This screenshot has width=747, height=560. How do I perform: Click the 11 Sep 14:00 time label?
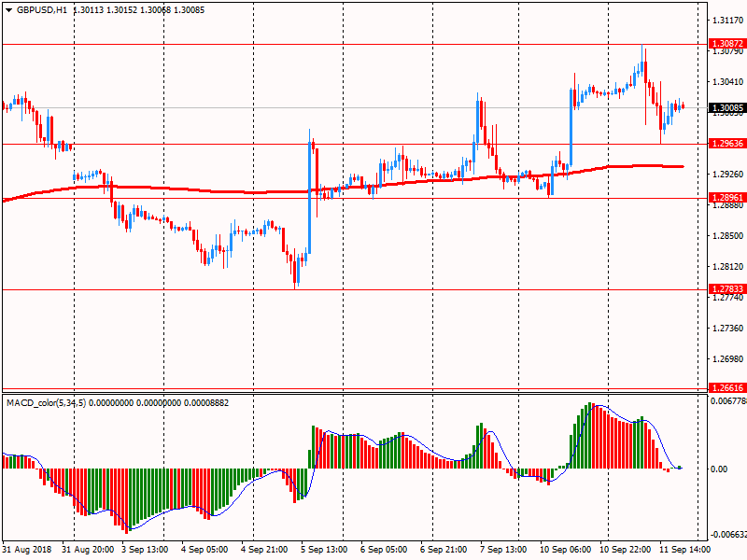pos(685,550)
